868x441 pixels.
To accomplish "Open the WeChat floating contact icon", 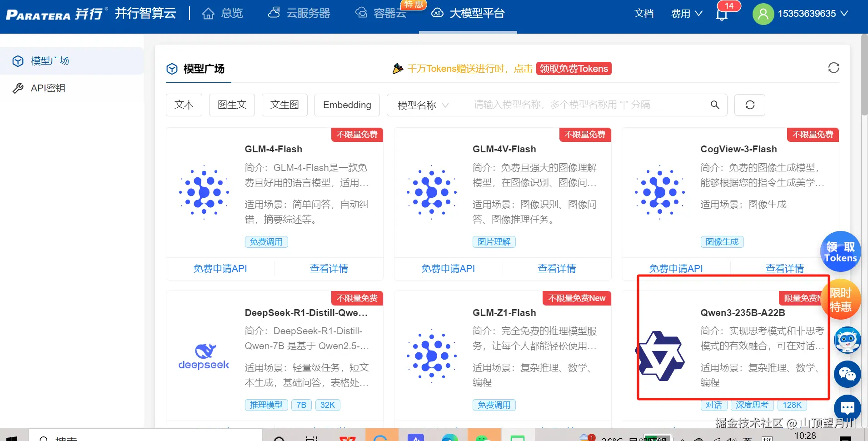I will click(x=847, y=375).
